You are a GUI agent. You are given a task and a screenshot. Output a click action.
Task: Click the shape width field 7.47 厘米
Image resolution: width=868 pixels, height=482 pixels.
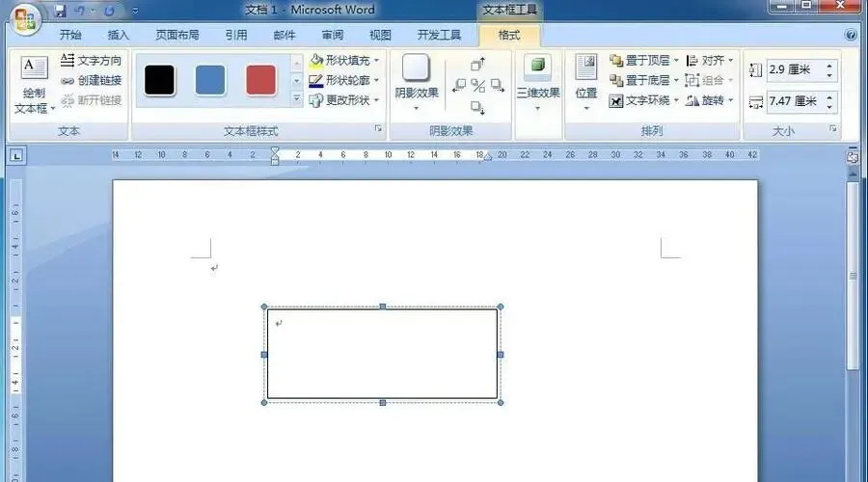795,101
